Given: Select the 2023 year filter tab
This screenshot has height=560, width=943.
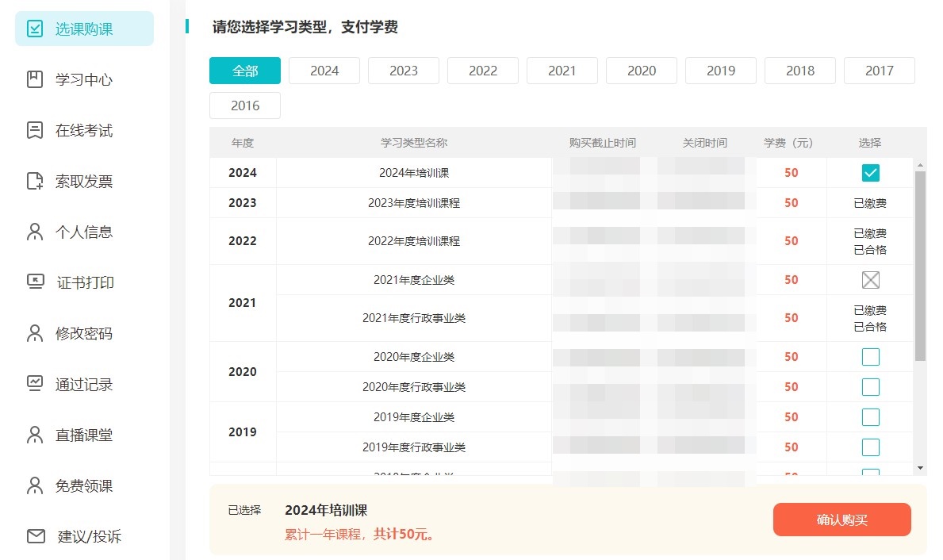Looking at the screenshot, I should (x=403, y=70).
